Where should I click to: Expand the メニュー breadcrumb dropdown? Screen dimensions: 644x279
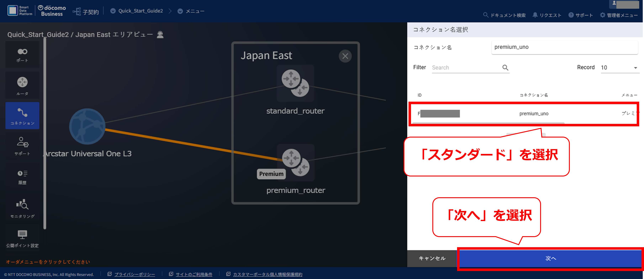point(191,11)
